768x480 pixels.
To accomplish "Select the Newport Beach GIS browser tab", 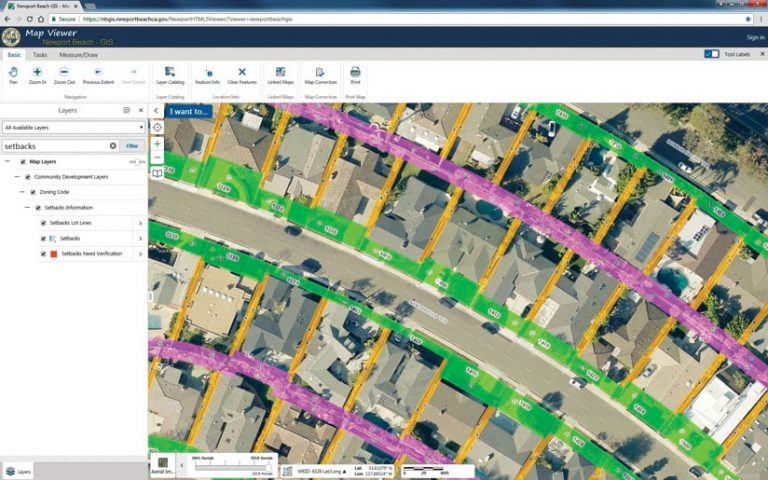I will click(x=43, y=6).
